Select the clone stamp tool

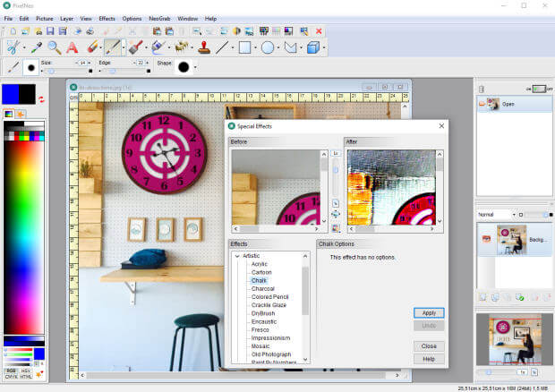(x=204, y=47)
